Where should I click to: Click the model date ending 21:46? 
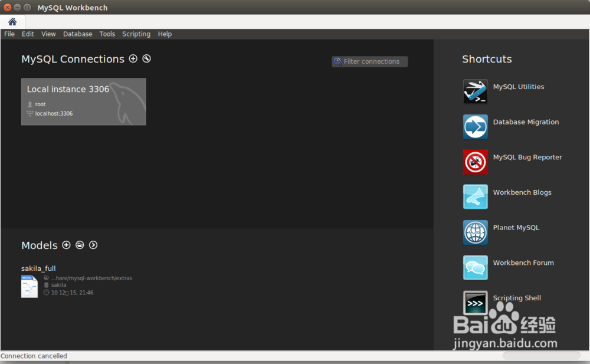coord(72,293)
